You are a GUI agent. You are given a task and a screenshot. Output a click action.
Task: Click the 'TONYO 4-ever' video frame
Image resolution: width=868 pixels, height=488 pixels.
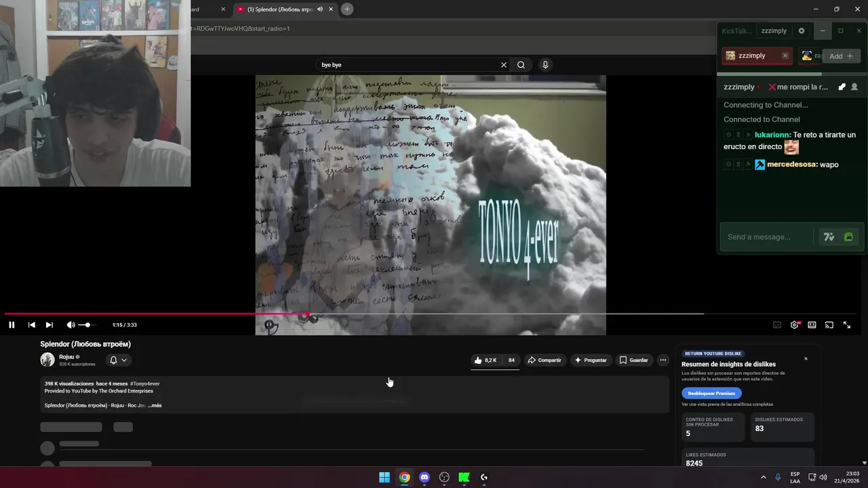[431, 205]
